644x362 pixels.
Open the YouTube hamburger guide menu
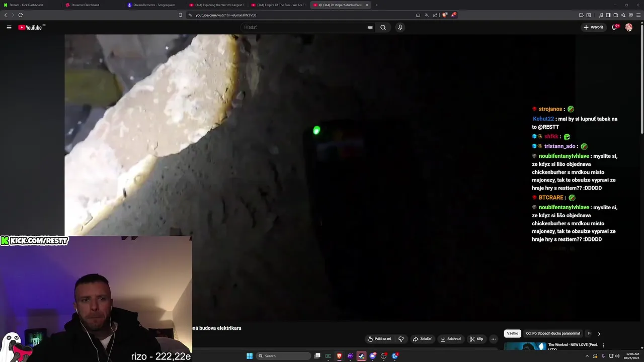[9, 27]
